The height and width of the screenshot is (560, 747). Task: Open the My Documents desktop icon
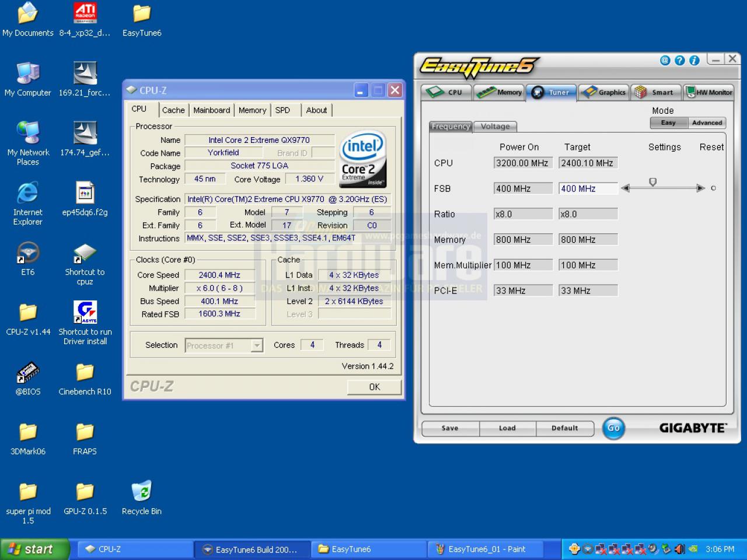click(x=27, y=20)
